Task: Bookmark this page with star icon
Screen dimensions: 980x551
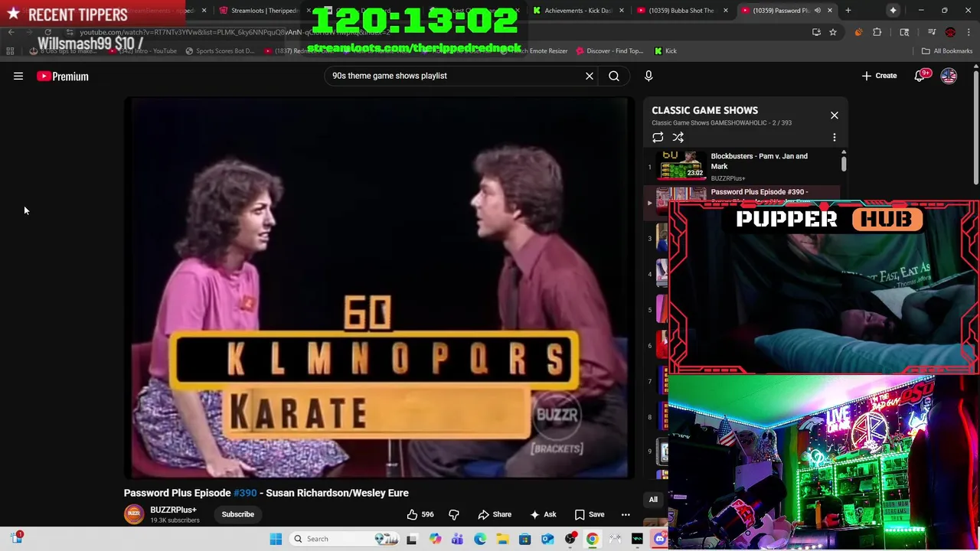Action: point(833,32)
